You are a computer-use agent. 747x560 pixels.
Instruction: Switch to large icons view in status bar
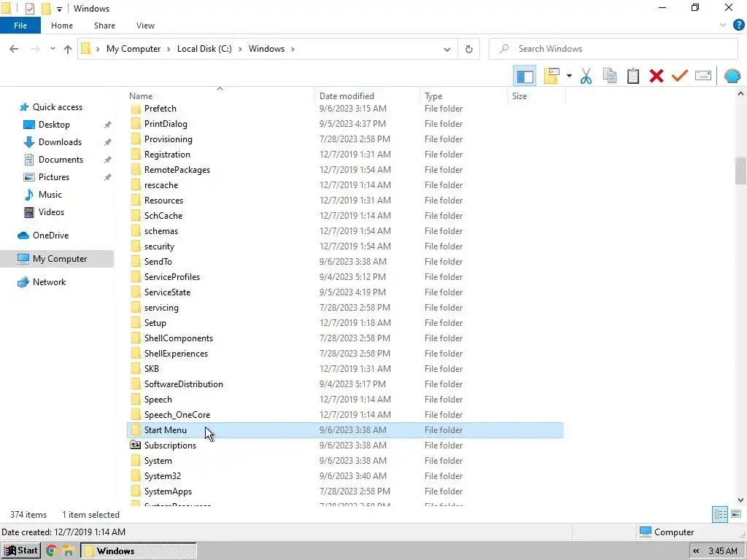point(736,514)
